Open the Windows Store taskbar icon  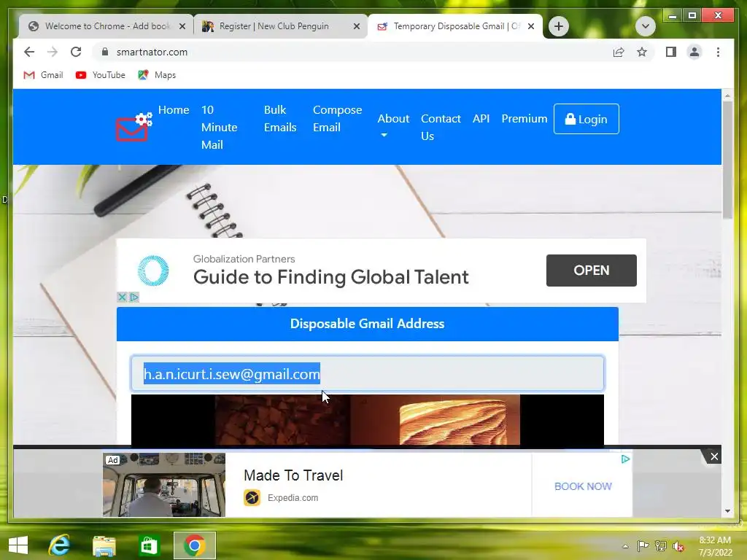(149, 545)
